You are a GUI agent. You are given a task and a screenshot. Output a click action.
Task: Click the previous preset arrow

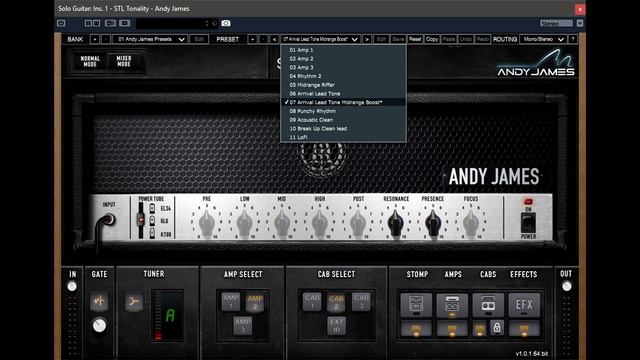pyautogui.click(x=274, y=39)
